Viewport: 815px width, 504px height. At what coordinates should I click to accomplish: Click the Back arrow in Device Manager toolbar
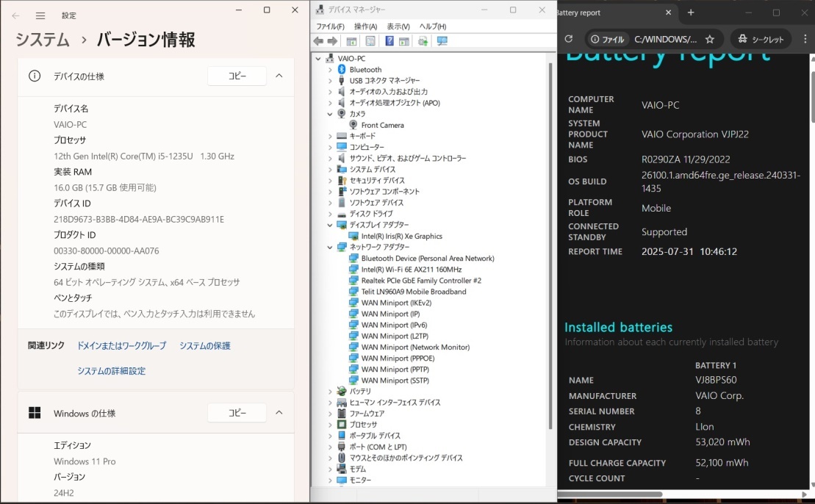[x=318, y=41]
